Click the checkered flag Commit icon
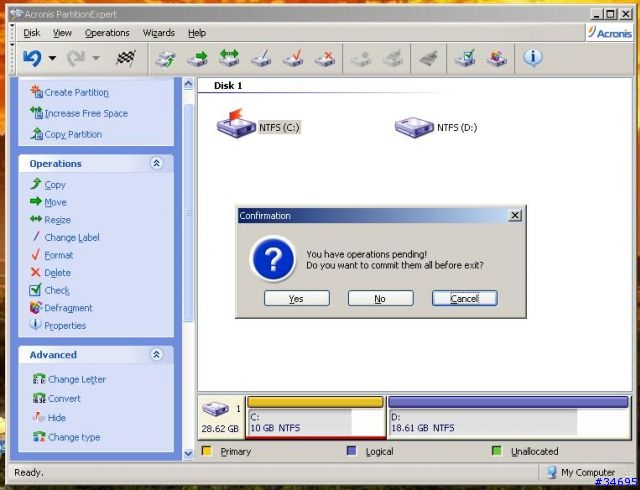The height and width of the screenshot is (490, 640). [126, 58]
